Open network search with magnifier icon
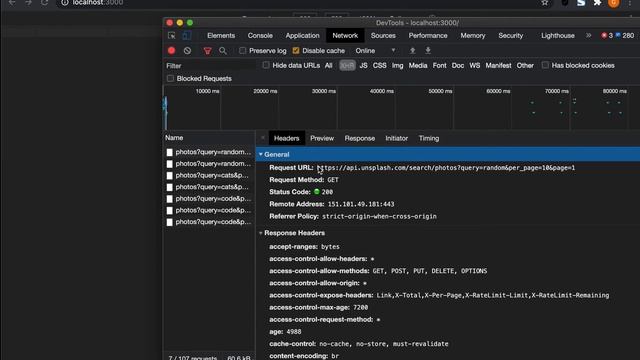The image size is (640, 360). [x=223, y=51]
